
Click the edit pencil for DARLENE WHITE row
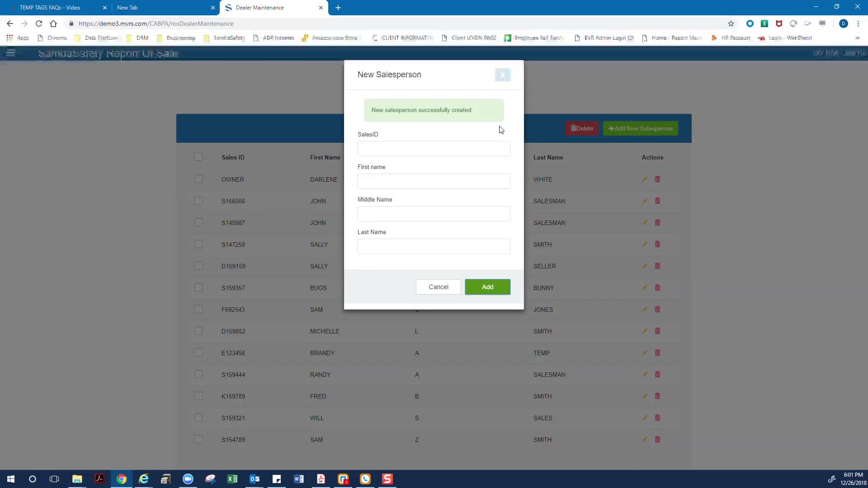pos(645,179)
